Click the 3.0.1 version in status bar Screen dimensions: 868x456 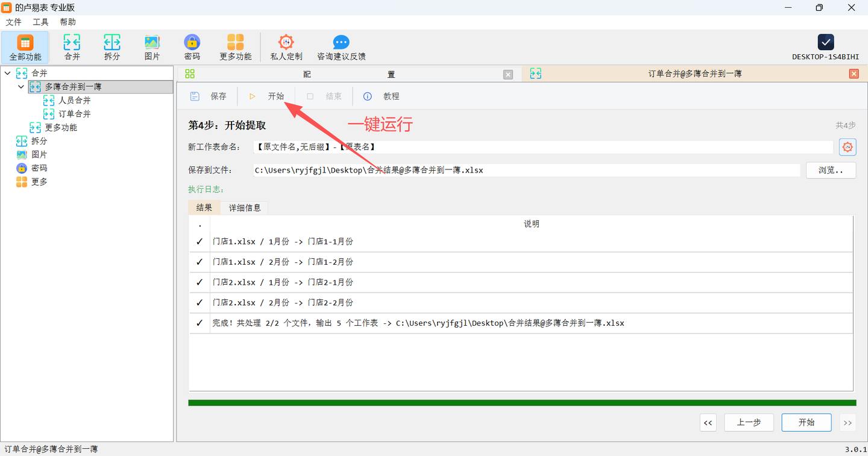point(855,449)
